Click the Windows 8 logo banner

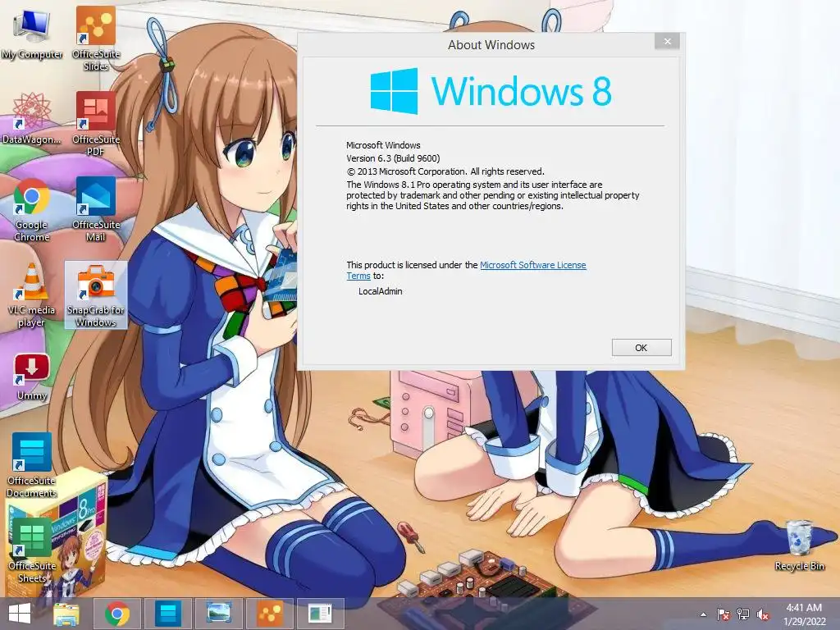[491, 91]
